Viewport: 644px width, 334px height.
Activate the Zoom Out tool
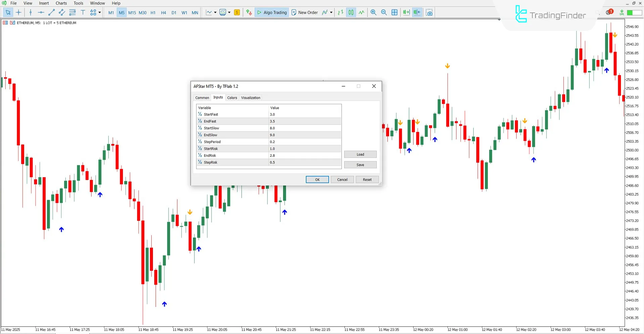384,12
